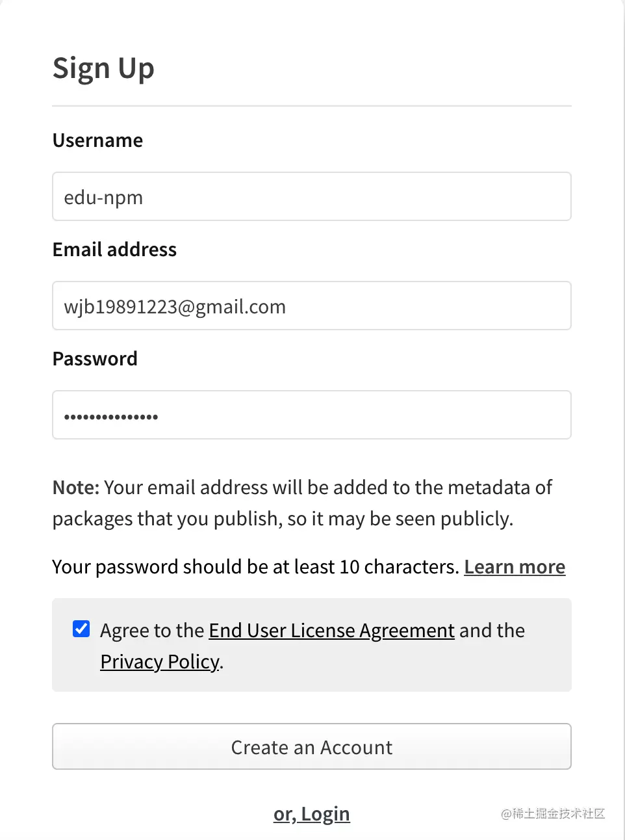Image resolution: width=625 pixels, height=840 pixels.
Task: Click the Username input field
Action: [311, 196]
